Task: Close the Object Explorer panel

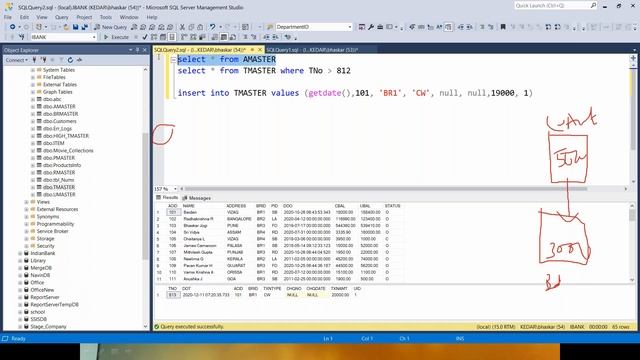Action: (145, 50)
